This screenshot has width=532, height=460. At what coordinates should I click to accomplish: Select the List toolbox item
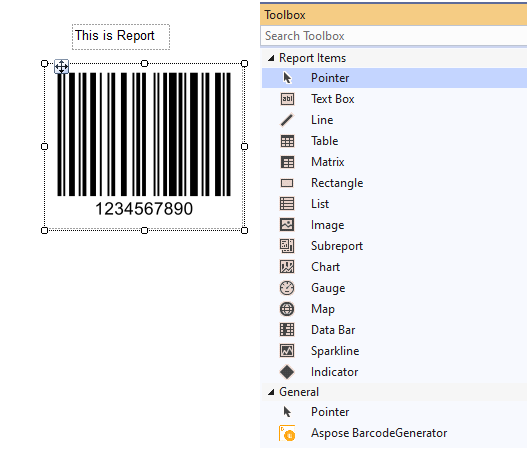[x=394, y=204]
